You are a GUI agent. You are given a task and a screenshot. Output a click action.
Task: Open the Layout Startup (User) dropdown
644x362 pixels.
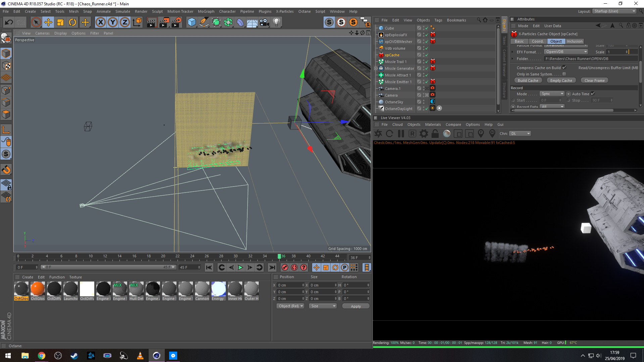(614, 11)
